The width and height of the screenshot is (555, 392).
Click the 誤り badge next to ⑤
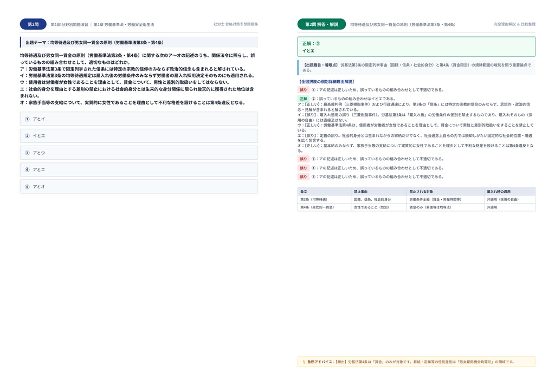(x=304, y=177)
